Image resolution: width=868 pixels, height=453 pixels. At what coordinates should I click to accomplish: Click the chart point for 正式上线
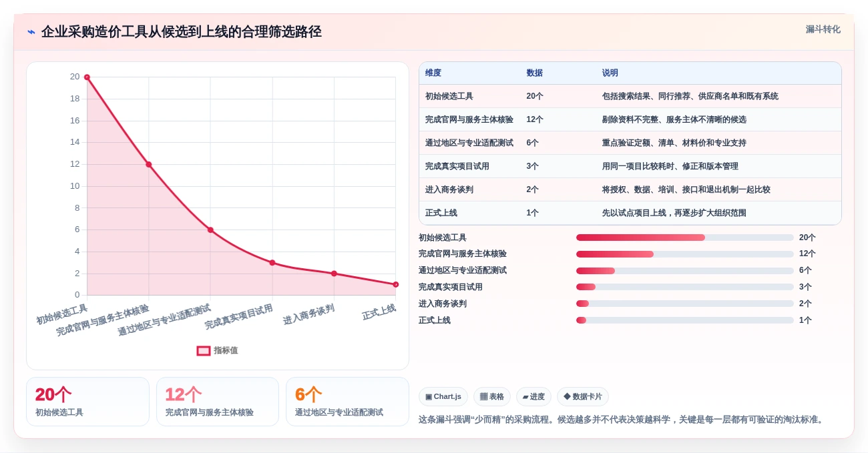coord(396,284)
